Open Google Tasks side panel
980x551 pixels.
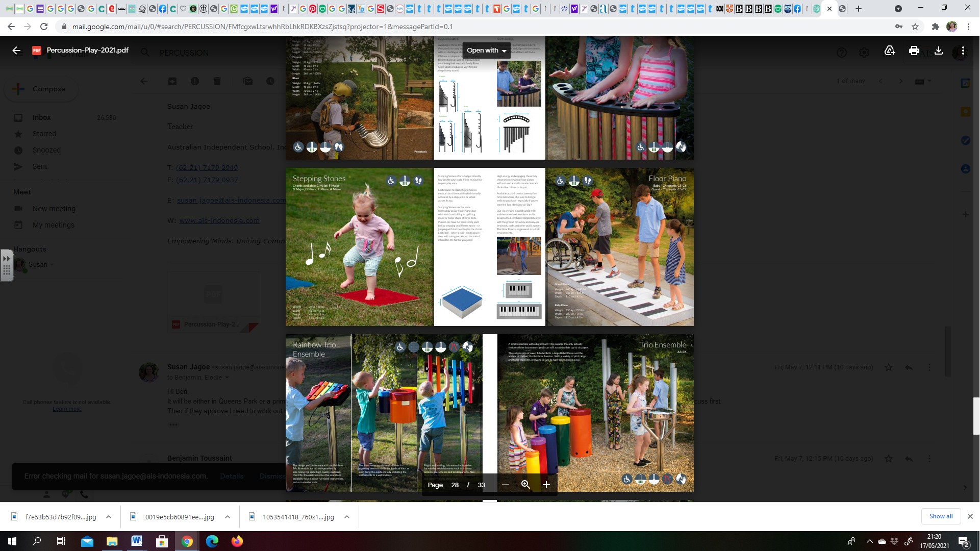click(965, 140)
